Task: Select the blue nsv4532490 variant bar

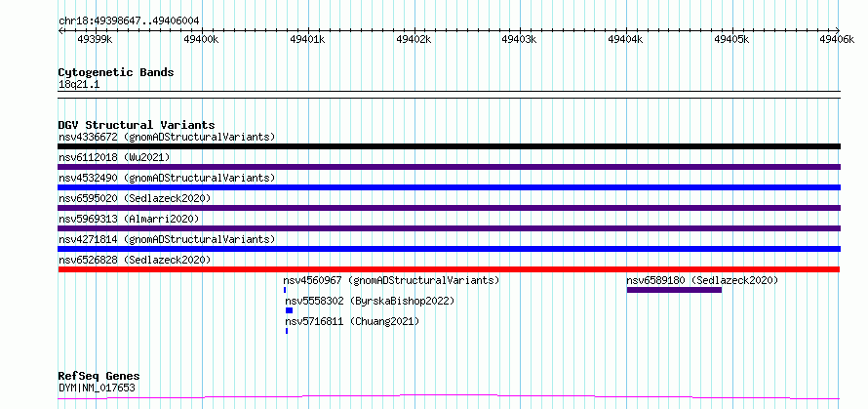Action: point(450,187)
